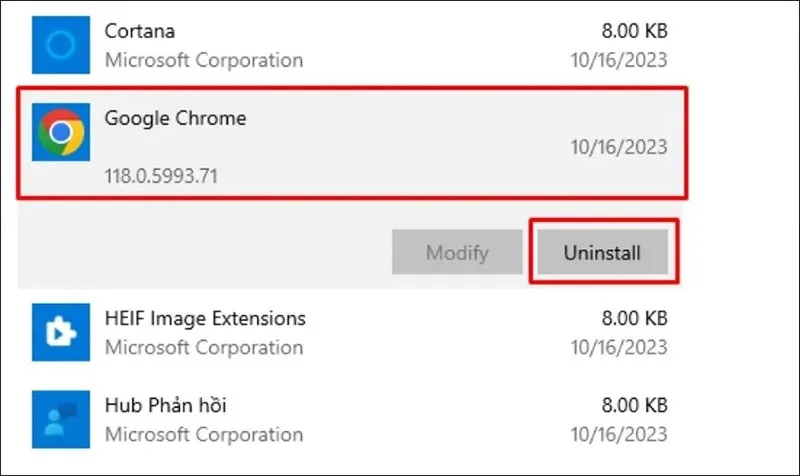The height and width of the screenshot is (476, 800).
Task: Click the Cortana app icon
Action: tap(61, 45)
